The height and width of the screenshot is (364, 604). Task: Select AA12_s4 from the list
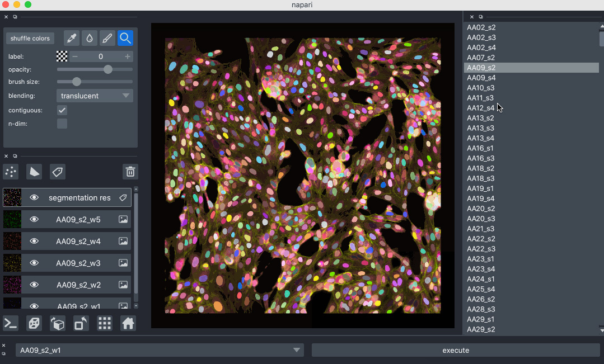[x=481, y=107]
